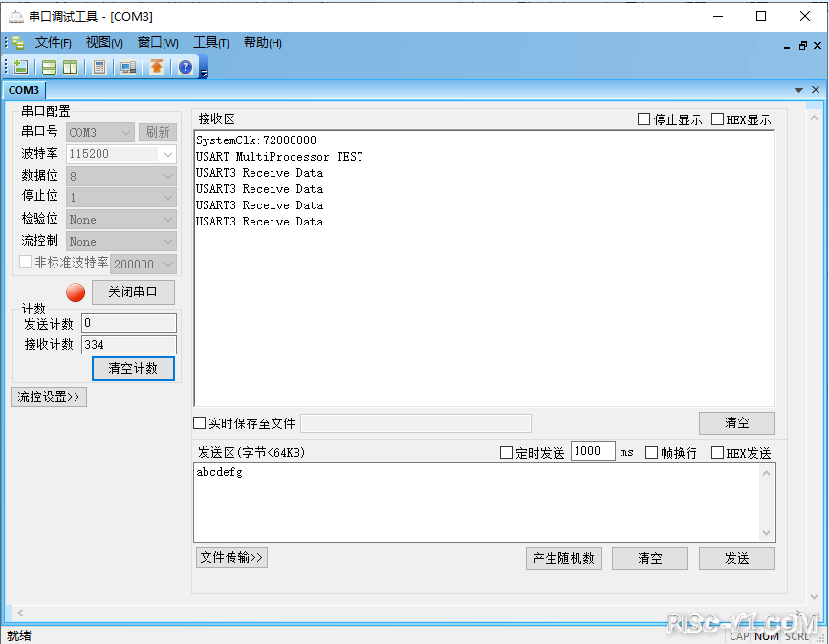
Task: Click the send area vertical scrollbar down arrow
Action: (767, 533)
